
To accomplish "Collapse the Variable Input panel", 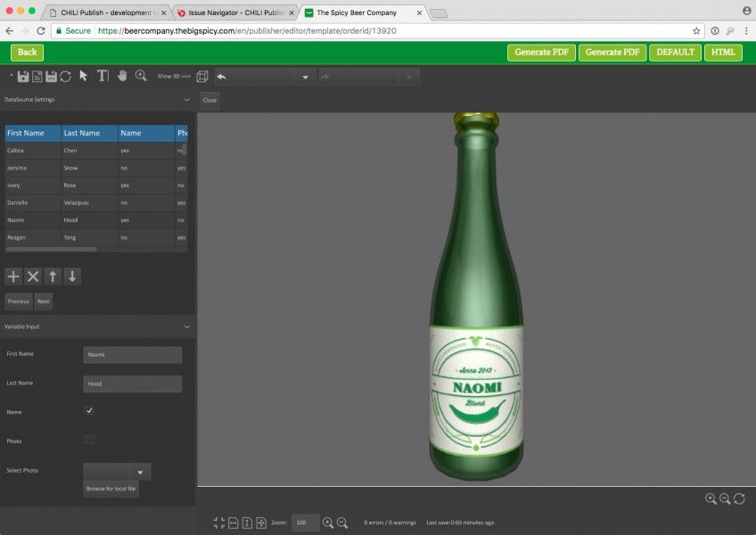I will point(186,327).
